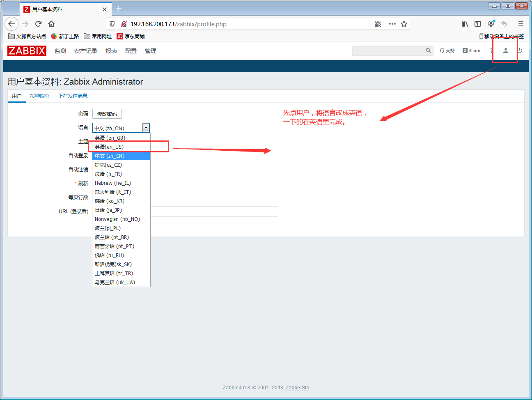Choose Hebrew (he_IL) from language list
This screenshot has height=400, width=532.
121,183
